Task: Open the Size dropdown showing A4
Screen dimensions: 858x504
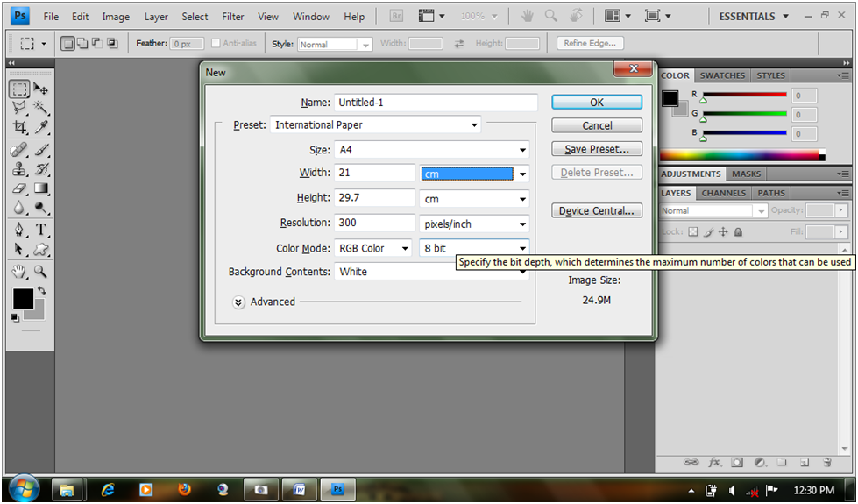Action: pos(432,150)
